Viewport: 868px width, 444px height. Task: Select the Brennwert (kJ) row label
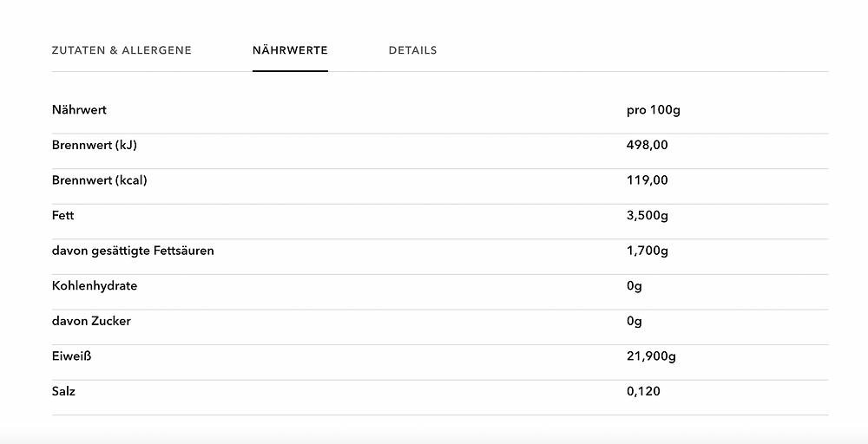coord(95,145)
